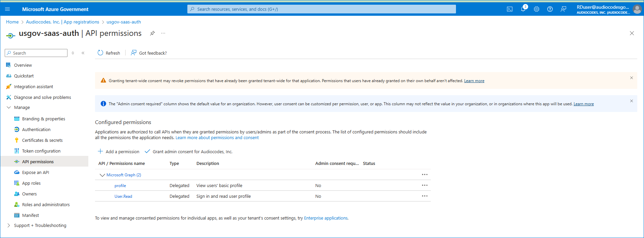The width and height of the screenshot is (644, 238).
Task: Open the portal hamburger menu
Action: click(x=7, y=9)
